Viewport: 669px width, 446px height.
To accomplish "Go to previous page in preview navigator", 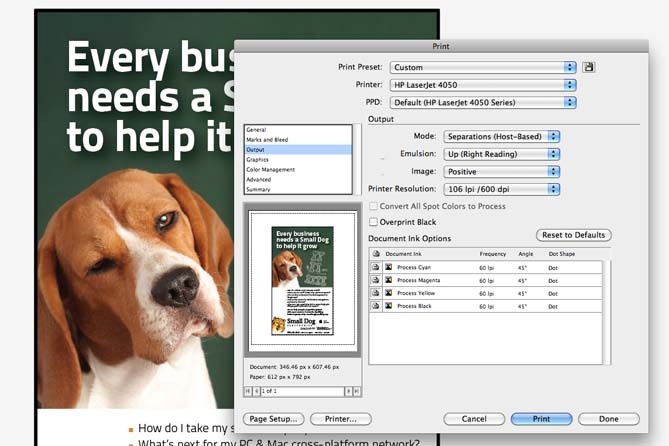I will (256, 391).
